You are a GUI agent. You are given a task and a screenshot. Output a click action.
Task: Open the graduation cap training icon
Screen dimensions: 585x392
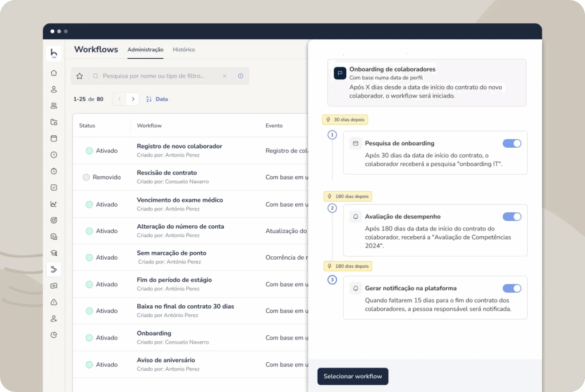[x=54, y=253]
